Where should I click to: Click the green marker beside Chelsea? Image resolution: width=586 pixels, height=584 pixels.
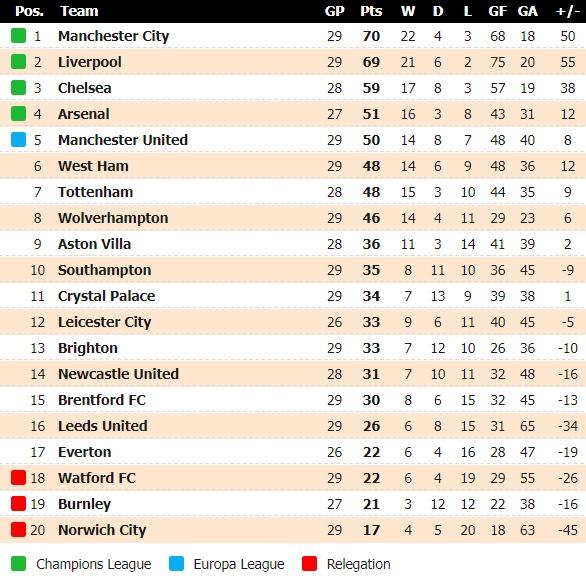pos(18,88)
